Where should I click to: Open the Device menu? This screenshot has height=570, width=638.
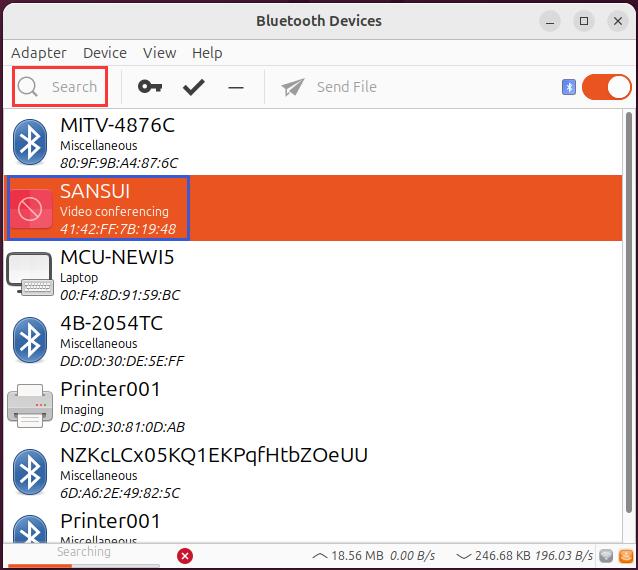pos(105,53)
